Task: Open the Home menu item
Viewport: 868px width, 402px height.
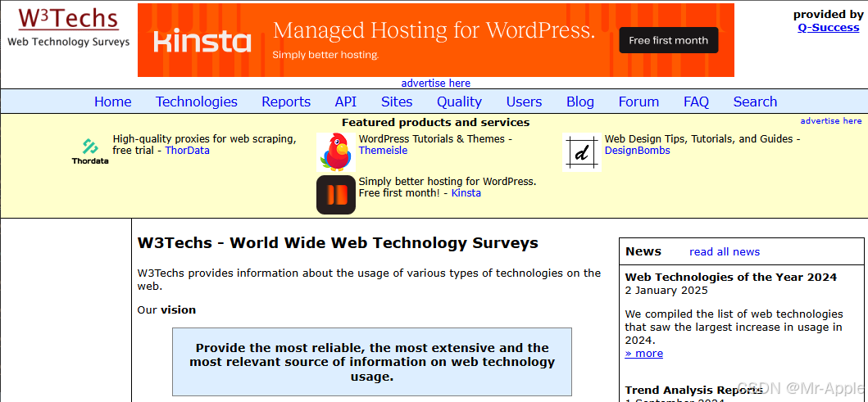Action: tap(113, 102)
